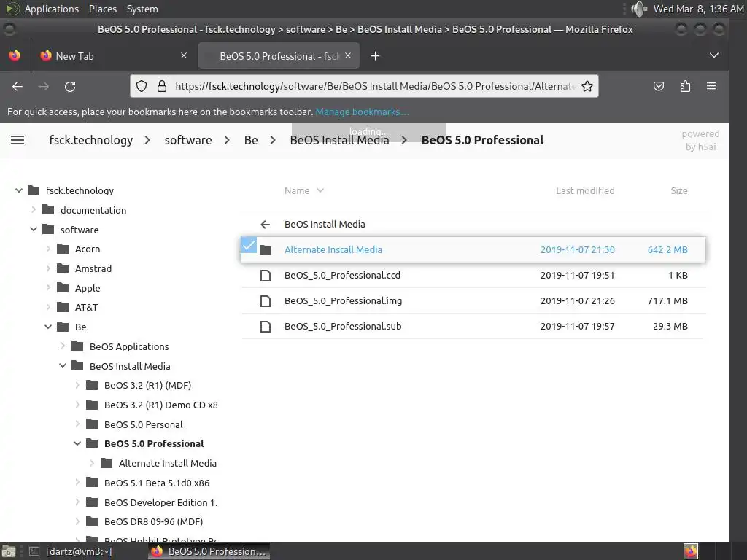This screenshot has height=560, width=747.
Task: Open the Places menu
Action: coord(102,9)
